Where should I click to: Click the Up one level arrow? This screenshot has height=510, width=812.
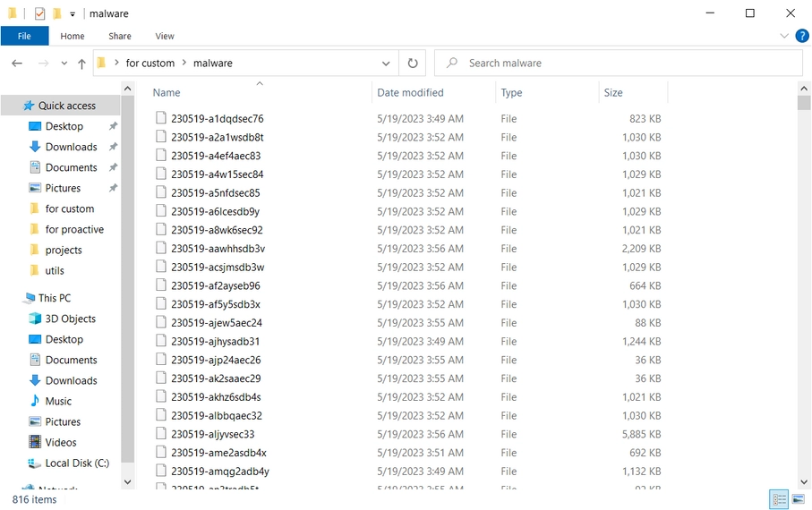pyautogui.click(x=81, y=64)
